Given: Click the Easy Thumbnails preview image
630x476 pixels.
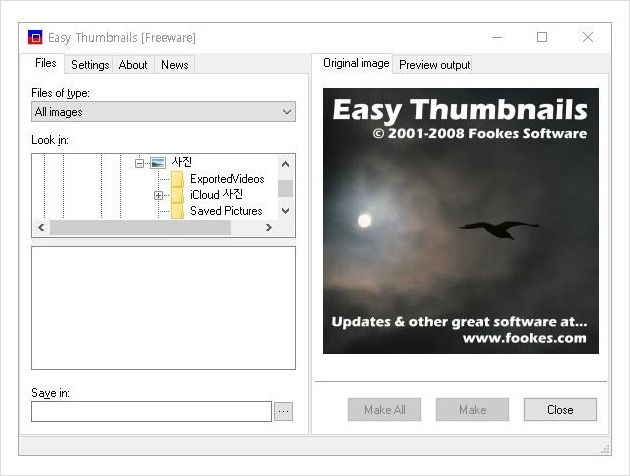Looking at the screenshot, I should tap(461, 221).
